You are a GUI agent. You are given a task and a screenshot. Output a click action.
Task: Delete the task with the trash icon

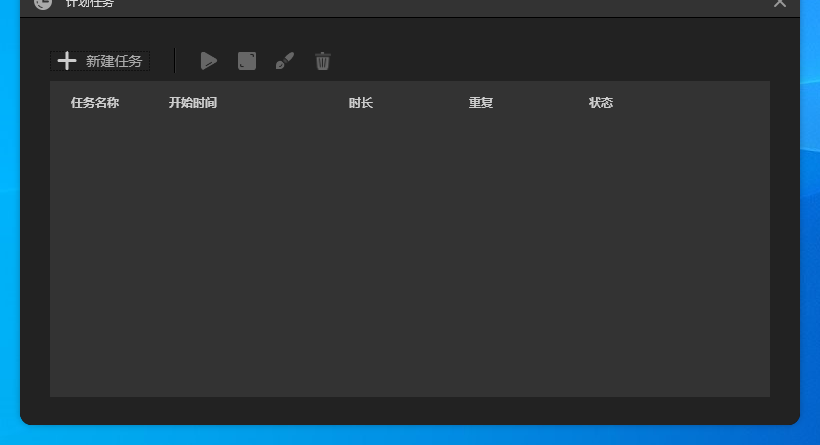click(323, 61)
